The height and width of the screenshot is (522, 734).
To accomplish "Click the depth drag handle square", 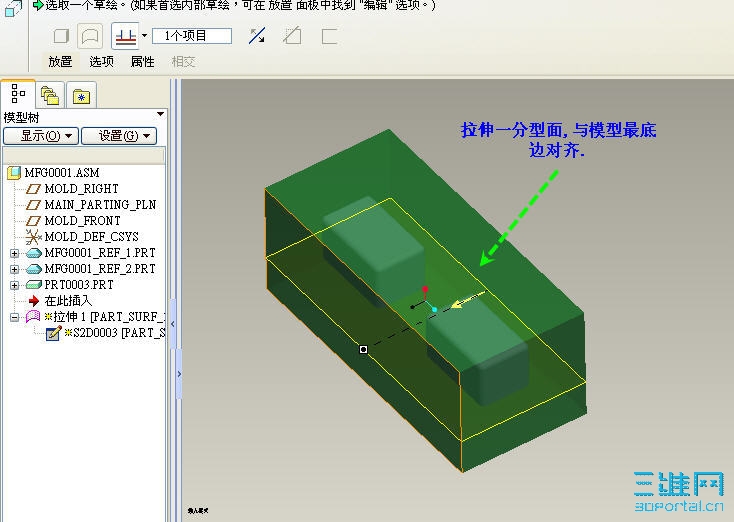I will coord(363,349).
